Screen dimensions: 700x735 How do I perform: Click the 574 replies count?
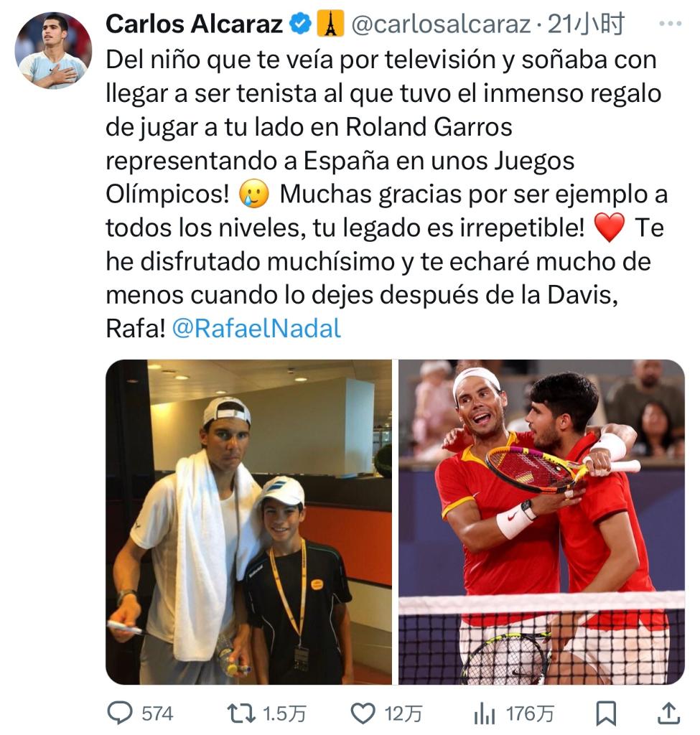[157, 714]
